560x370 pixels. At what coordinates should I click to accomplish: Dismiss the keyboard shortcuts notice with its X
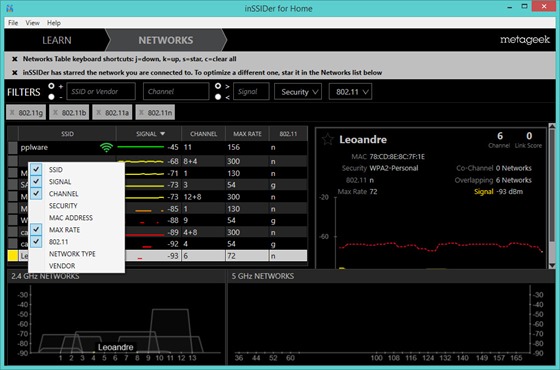(x=15, y=59)
